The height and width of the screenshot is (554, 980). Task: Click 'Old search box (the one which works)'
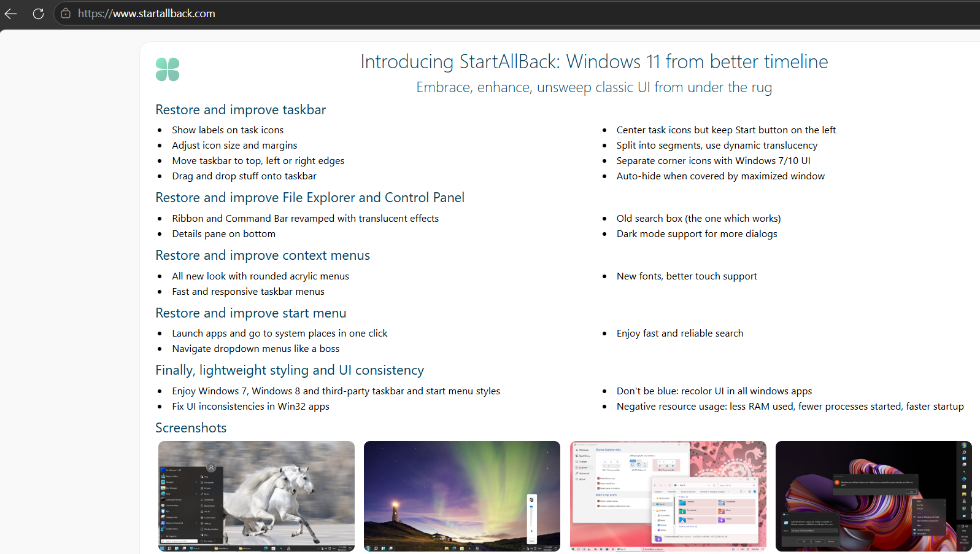698,219
